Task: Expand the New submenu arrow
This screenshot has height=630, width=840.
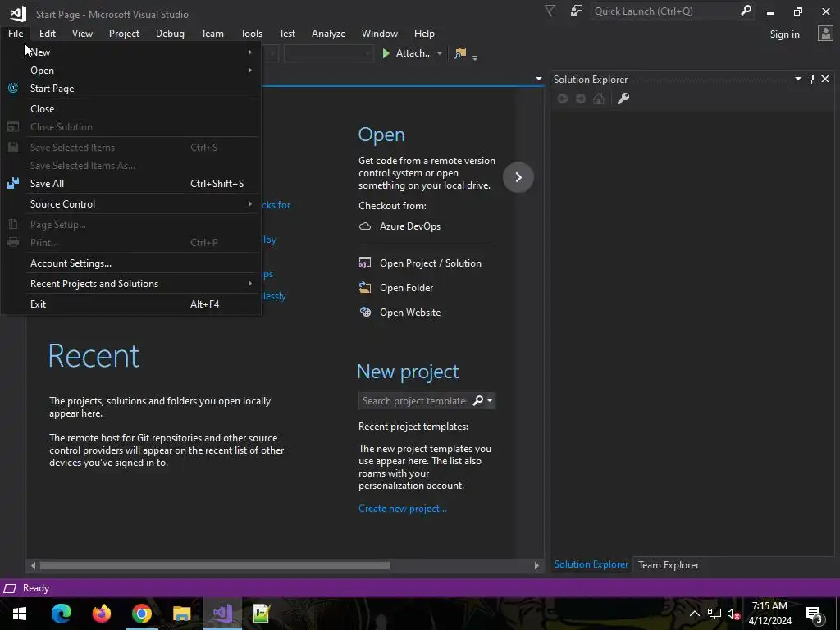Action: [249, 52]
